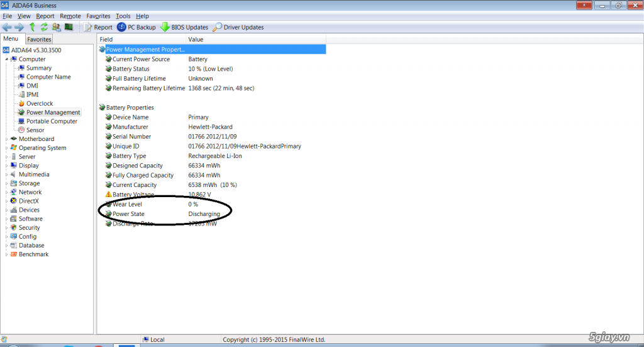
Task: Click the Back navigation arrow icon
Action: coord(7,27)
